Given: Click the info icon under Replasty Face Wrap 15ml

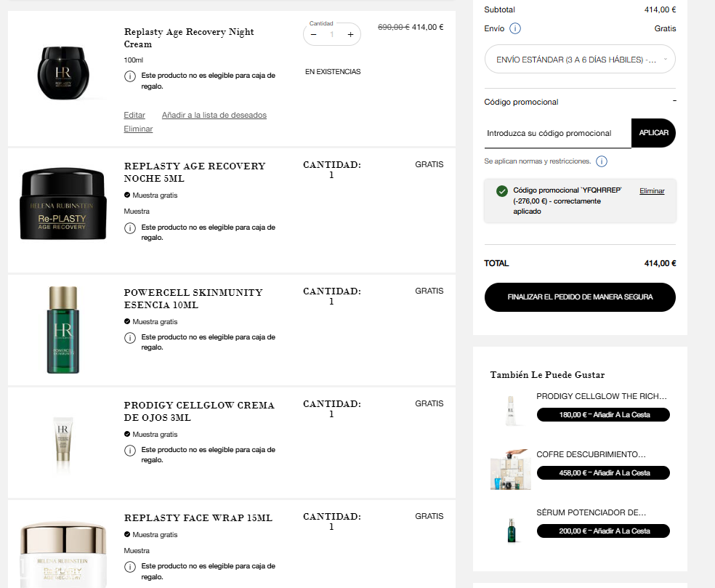Looking at the screenshot, I should tap(130, 566).
